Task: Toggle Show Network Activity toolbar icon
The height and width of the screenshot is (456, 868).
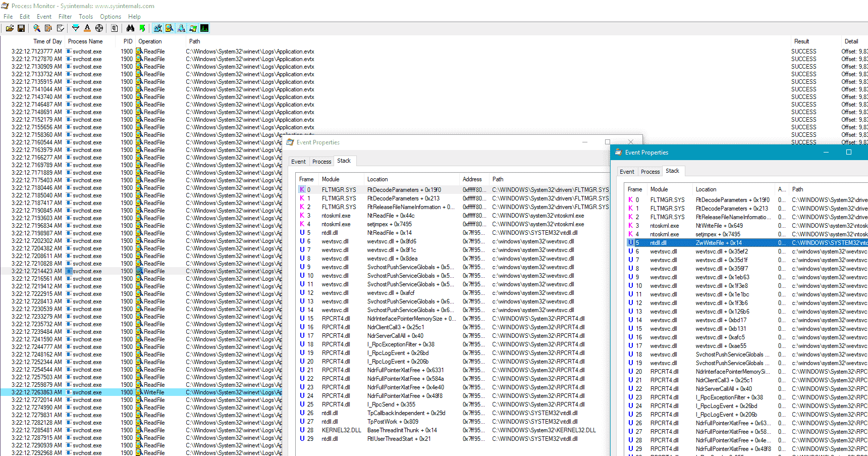Action: coord(181,28)
